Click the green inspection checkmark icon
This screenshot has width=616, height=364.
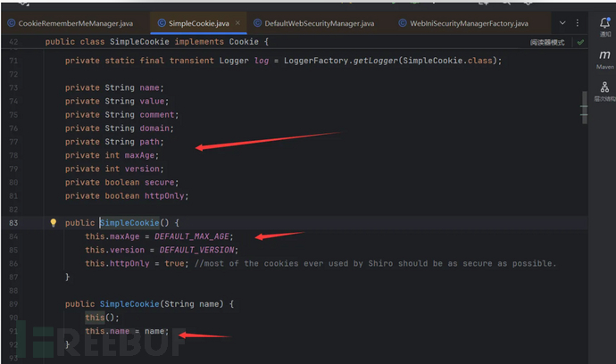(x=581, y=42)
